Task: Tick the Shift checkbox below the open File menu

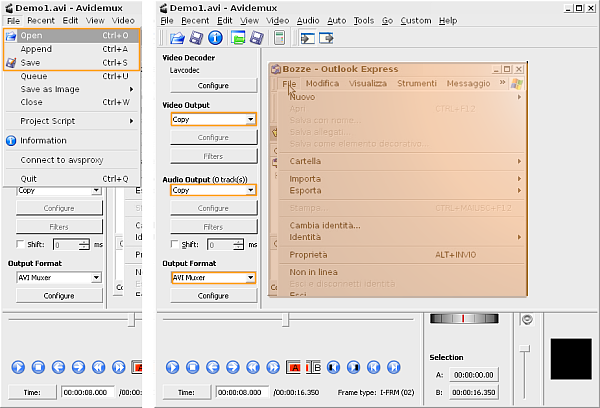Action: pyautogui.click(x=21, y=244)
